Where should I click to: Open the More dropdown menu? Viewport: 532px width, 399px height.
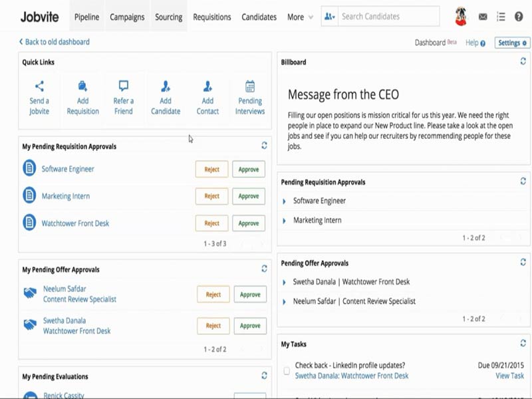point(300,17)
